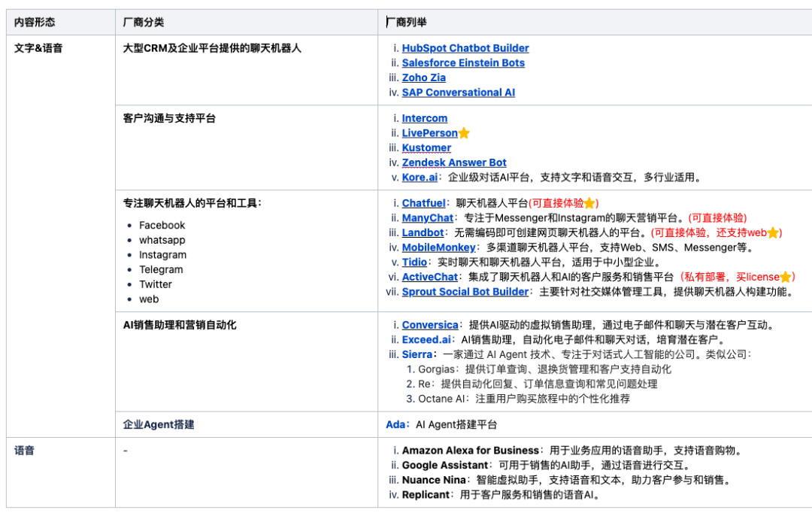Open the Zendesk Answer Bot link

point(454,162)
